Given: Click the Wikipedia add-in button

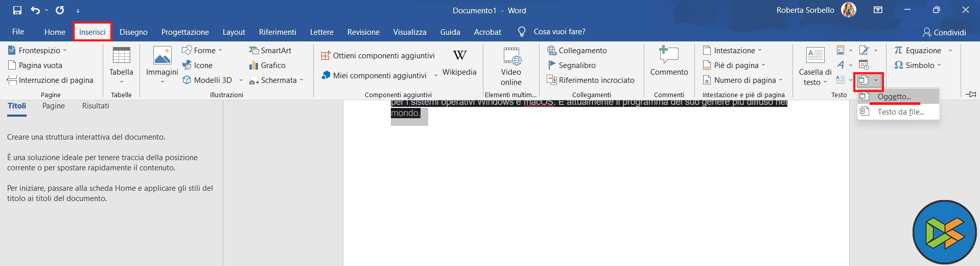Looking at the screenshot, I should [459, 63].
